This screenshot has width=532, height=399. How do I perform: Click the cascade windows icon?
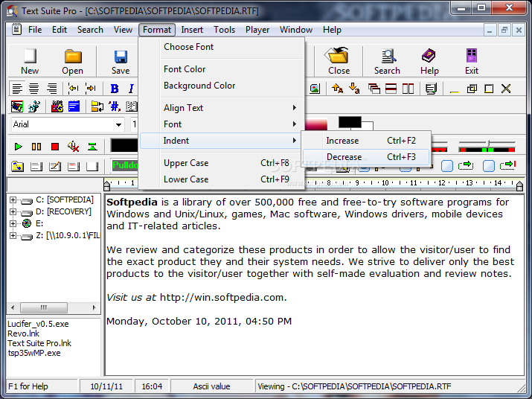374,89
